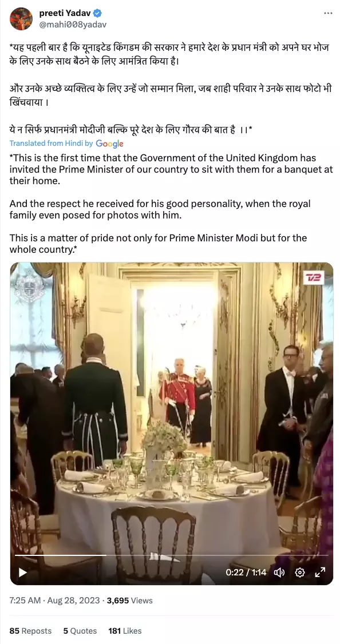
Task: Open the three-dot more options menu
Action: pyautogui.click(x=327, y=13)
